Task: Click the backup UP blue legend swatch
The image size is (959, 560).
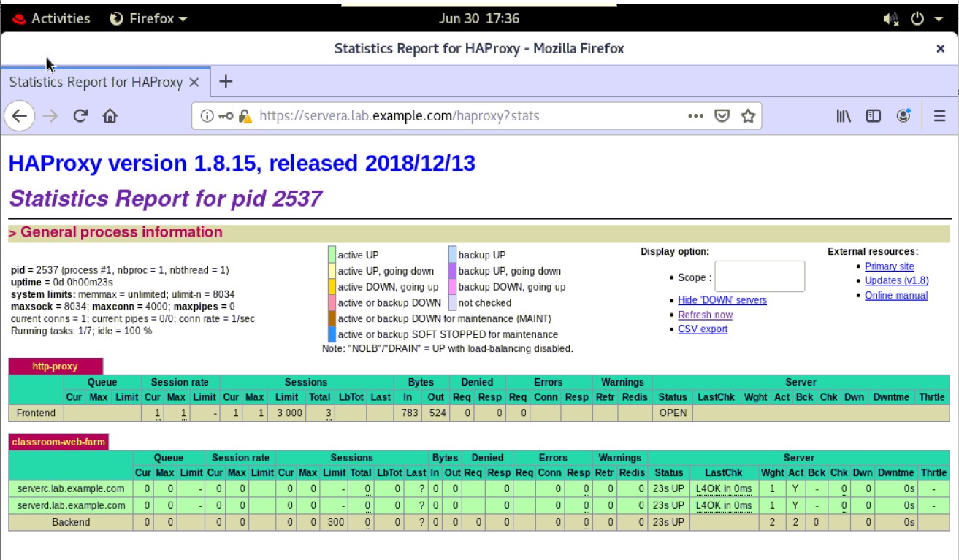Action: (452, 255)
